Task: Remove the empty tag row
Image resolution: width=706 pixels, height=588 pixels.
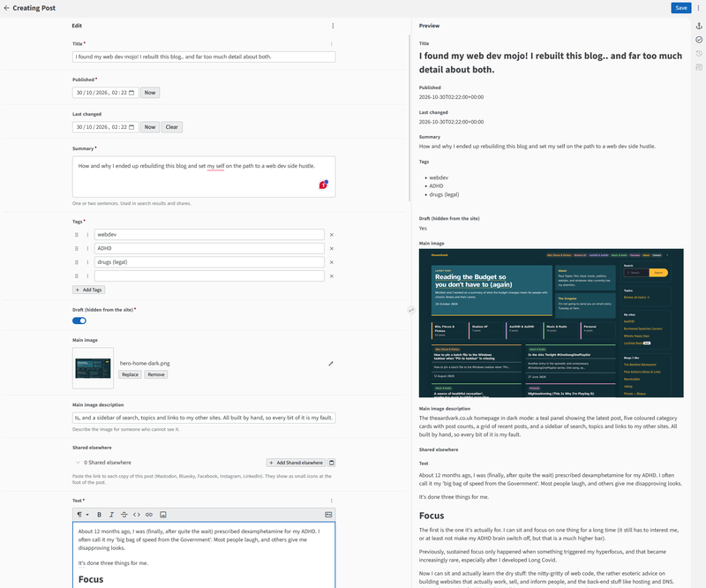Action: (332, 276)
